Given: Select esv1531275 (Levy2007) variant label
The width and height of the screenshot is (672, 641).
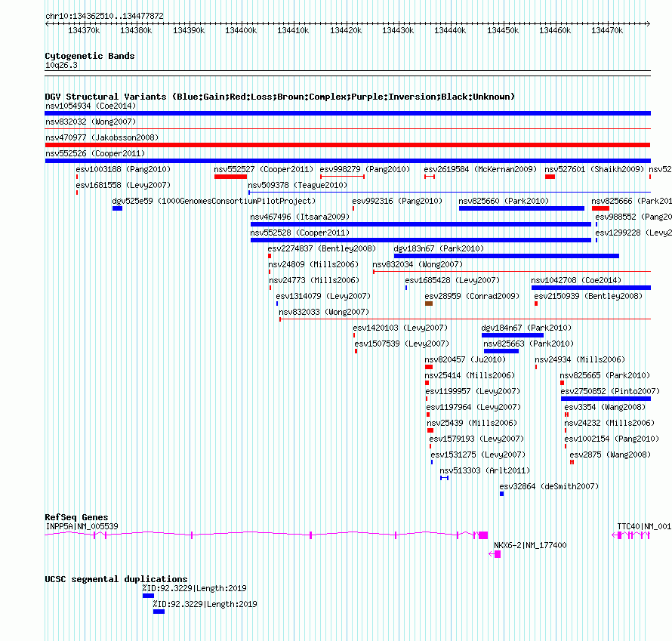Looking at the screenshot, I should tap(478, 455).
